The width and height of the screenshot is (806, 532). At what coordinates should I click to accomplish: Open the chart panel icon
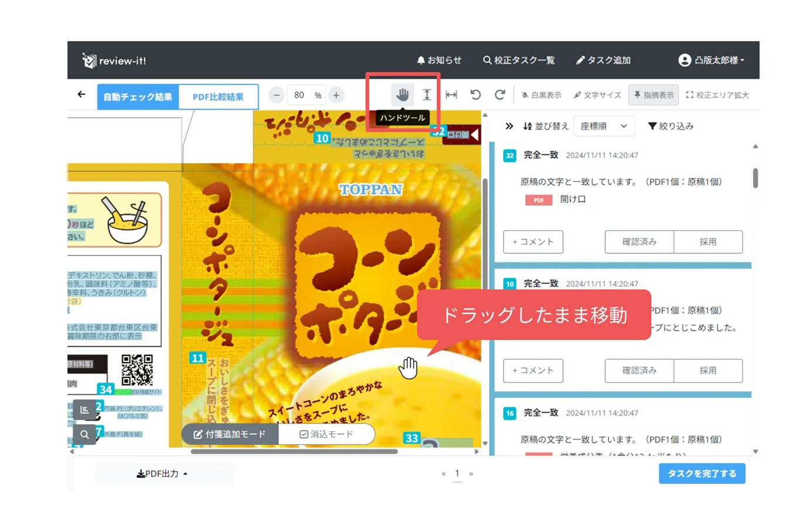click(84, 410)
